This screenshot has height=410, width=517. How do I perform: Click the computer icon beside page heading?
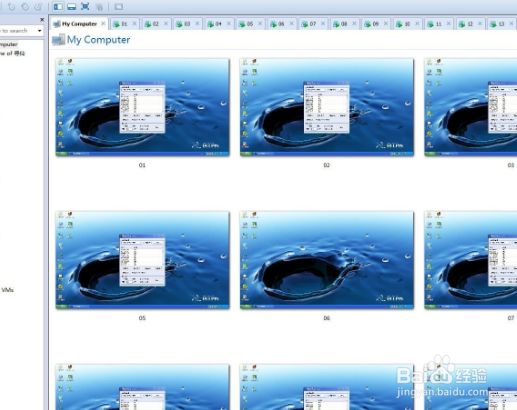(58, 40)
